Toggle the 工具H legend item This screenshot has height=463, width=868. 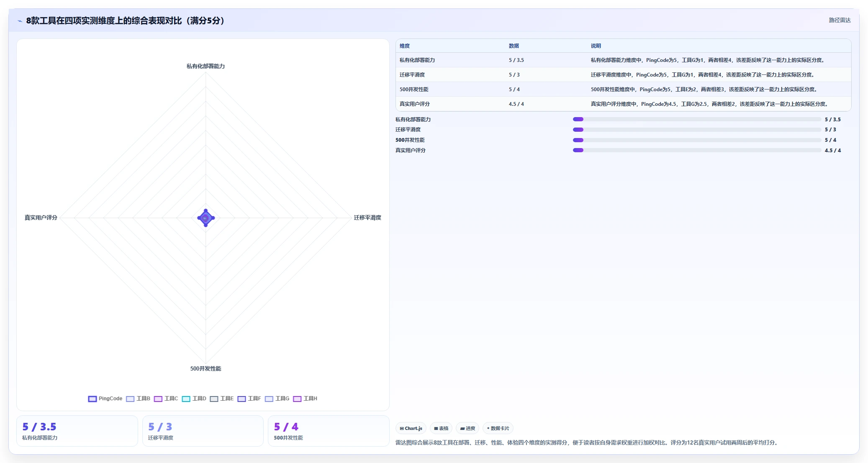(305, 399)
